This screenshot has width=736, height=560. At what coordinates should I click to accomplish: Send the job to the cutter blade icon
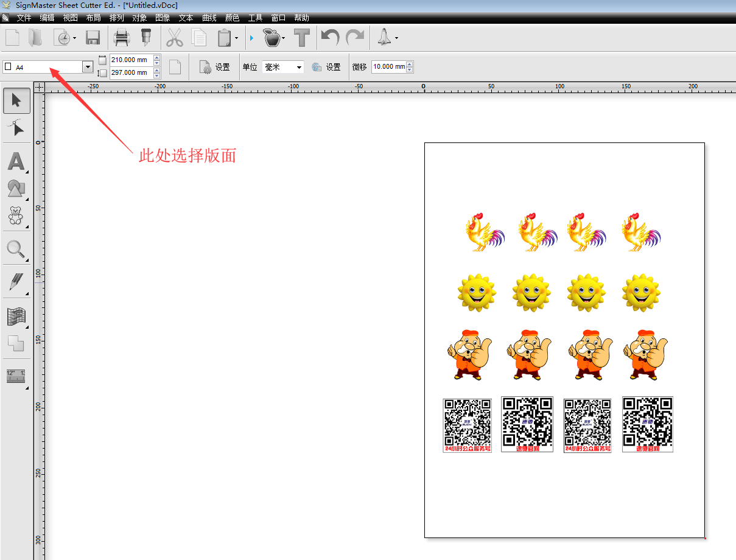pos(146,38)
